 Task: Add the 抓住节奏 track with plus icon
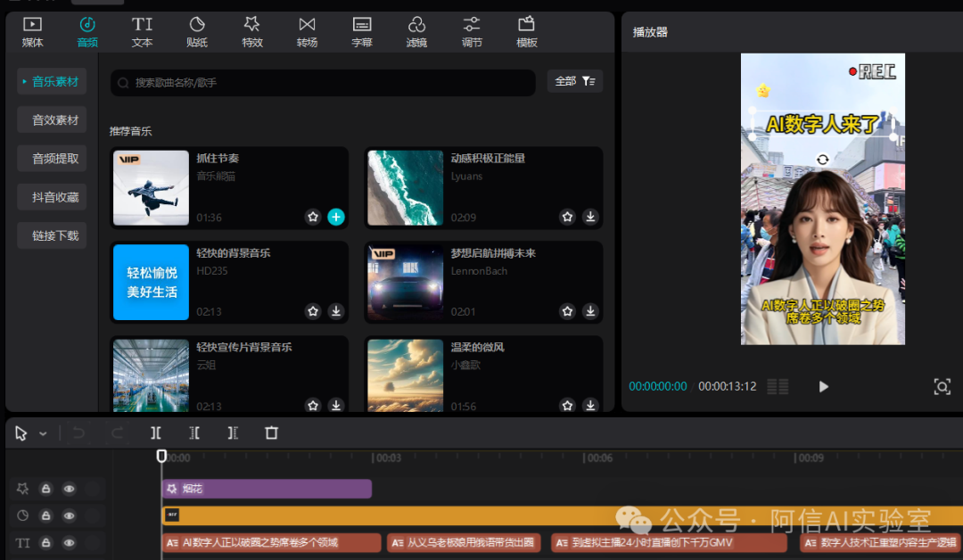(x=336, y=217)
